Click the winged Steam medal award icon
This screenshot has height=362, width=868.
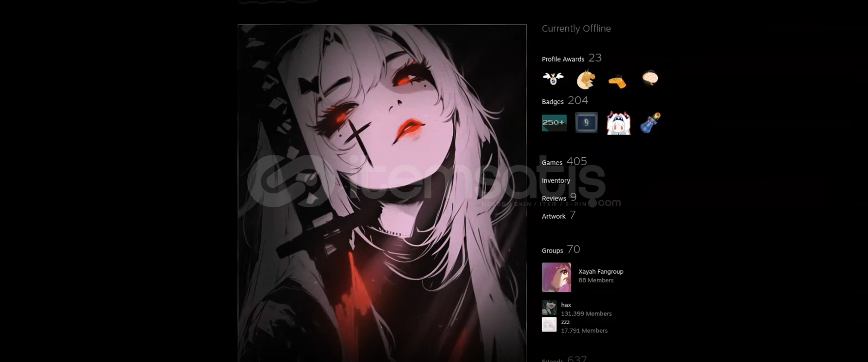coord(553,79)
